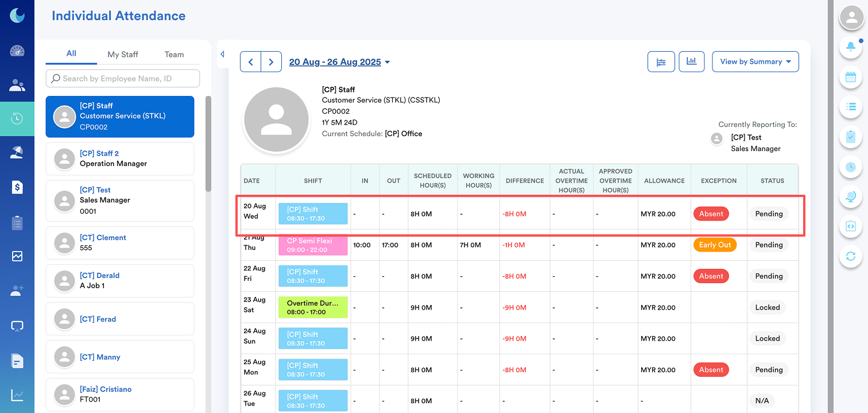Click the N/A status for 26 Aug
The width and height of the screenshot is (868, 413).
click(x=762, y=401)
